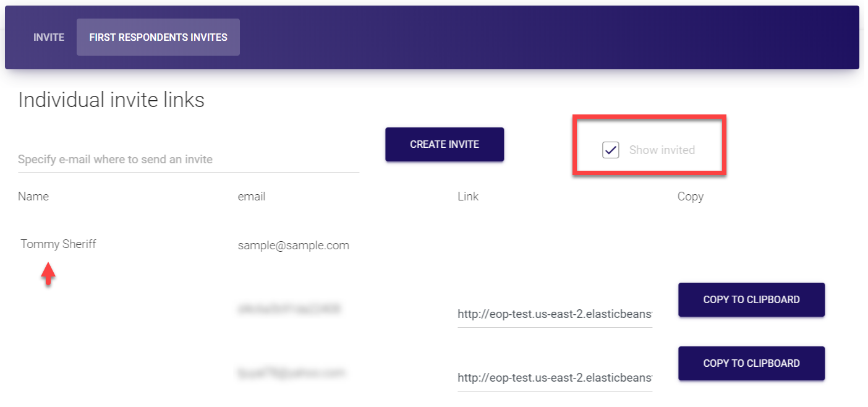Click the Name column header
The height and width of the screenshot is (407, 868).
coord(33,197)
